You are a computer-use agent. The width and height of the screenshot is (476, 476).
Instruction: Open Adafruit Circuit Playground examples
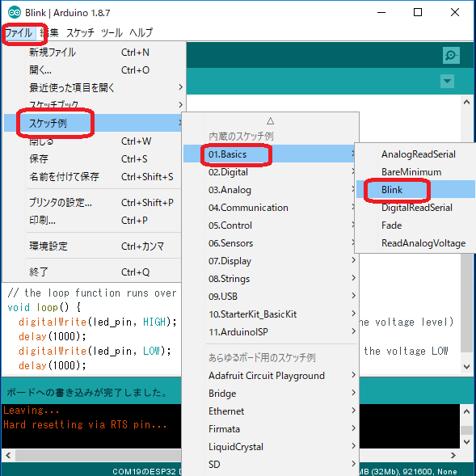tap(270, 376)
